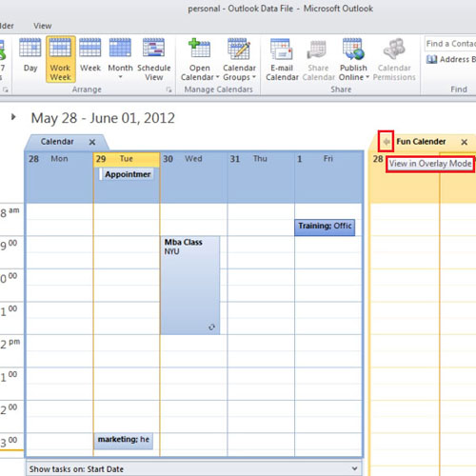
Task: Expand Show tasks on Start Date dropdown
Action: (x=355, y=468)
